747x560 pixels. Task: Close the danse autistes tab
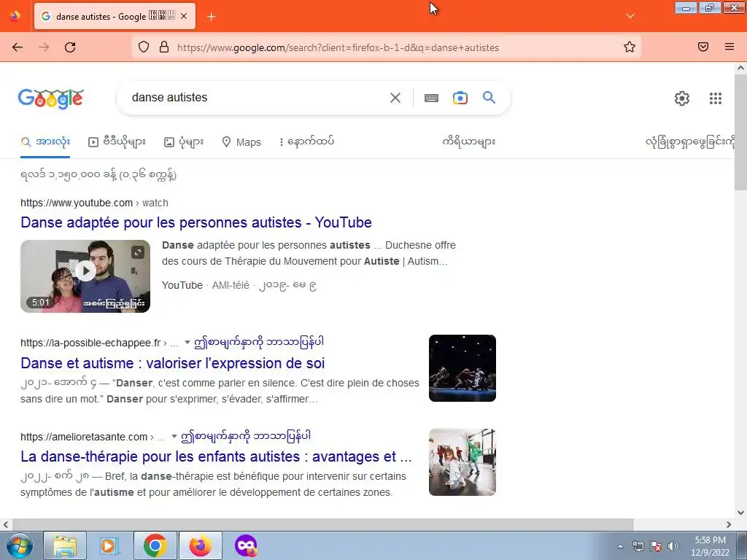coord(184,16)
